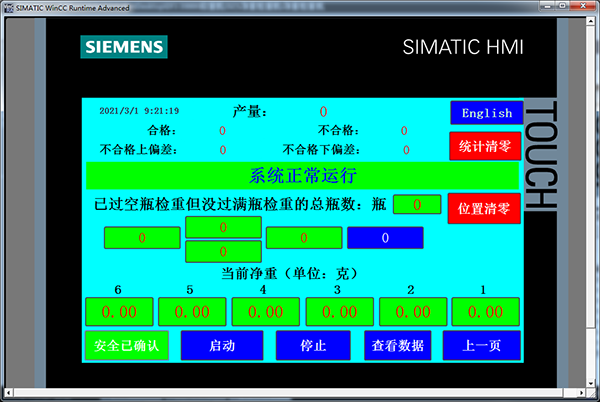Open the 查看数据 screen

pos(398,345)
